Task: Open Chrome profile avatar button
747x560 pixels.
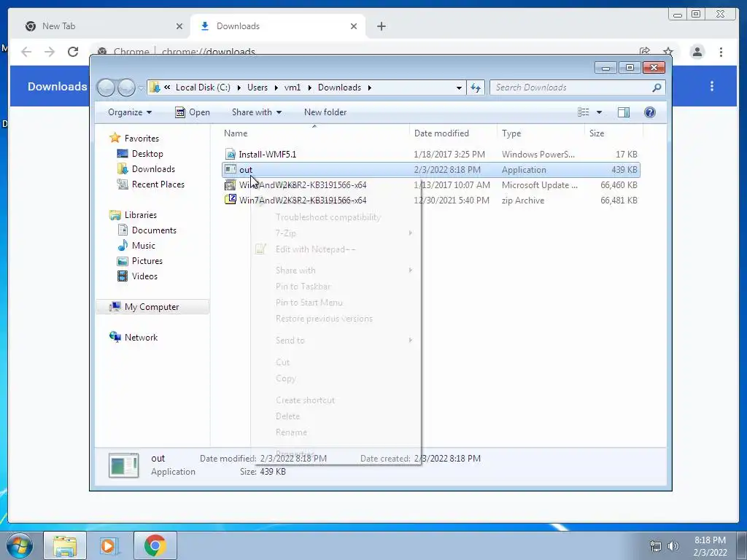Action: coord(697,52)
